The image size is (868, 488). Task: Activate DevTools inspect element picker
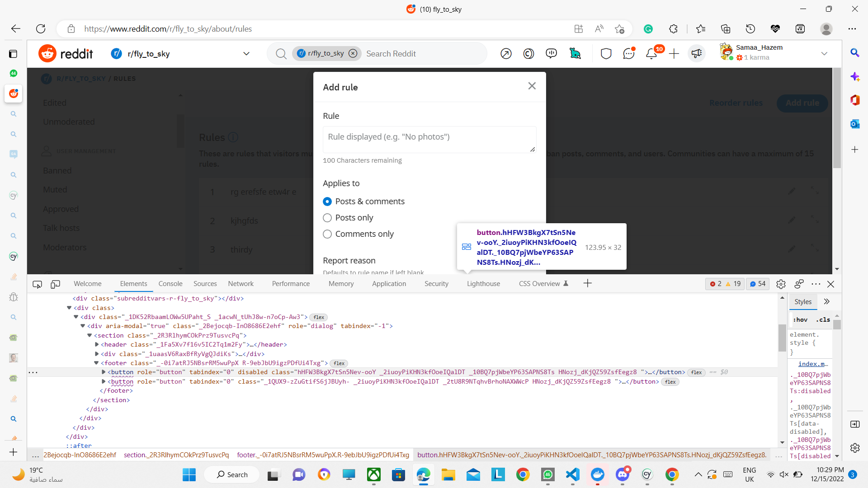[37, 284]
